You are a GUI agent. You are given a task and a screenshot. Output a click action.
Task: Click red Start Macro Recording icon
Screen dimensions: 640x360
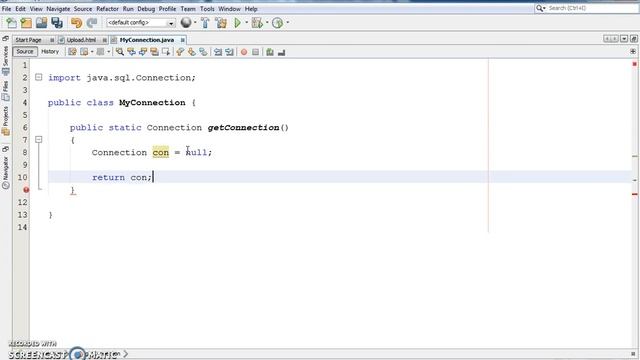[x=244, y=52]
